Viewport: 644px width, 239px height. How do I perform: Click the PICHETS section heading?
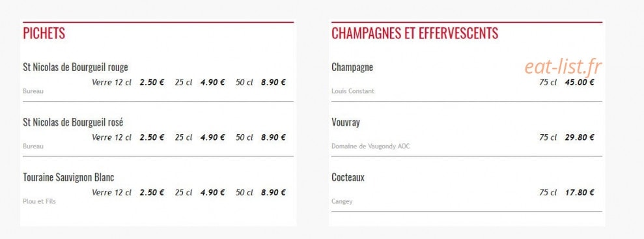coord(44,34)
